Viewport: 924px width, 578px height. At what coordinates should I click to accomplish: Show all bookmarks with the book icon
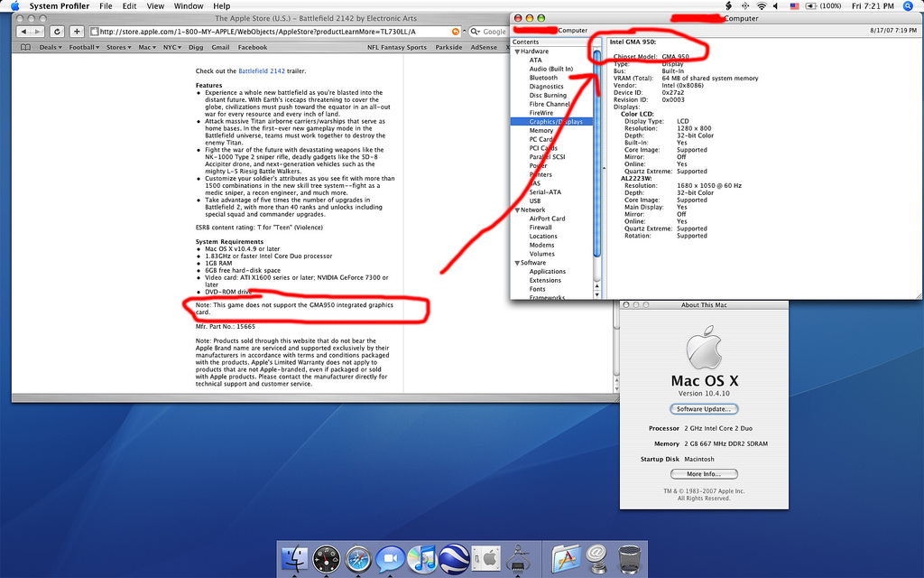(x=25, y=47)
